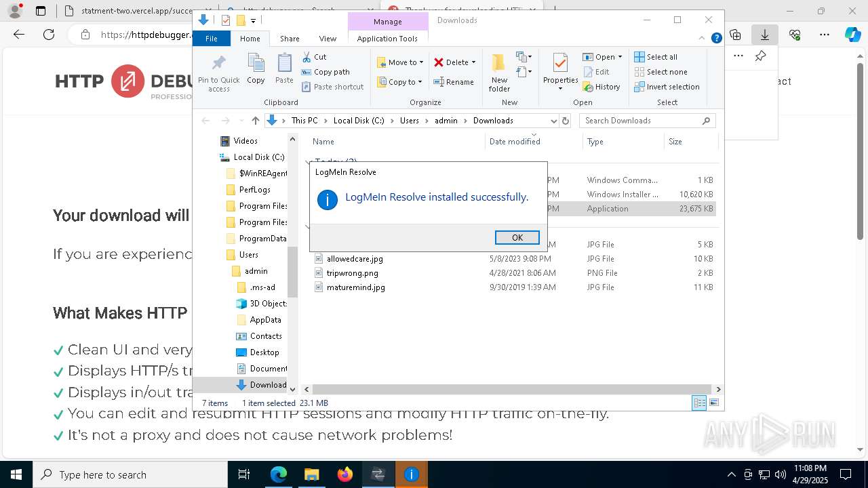
Task: Click Copy path in ribbon
Action: [325, 72]
